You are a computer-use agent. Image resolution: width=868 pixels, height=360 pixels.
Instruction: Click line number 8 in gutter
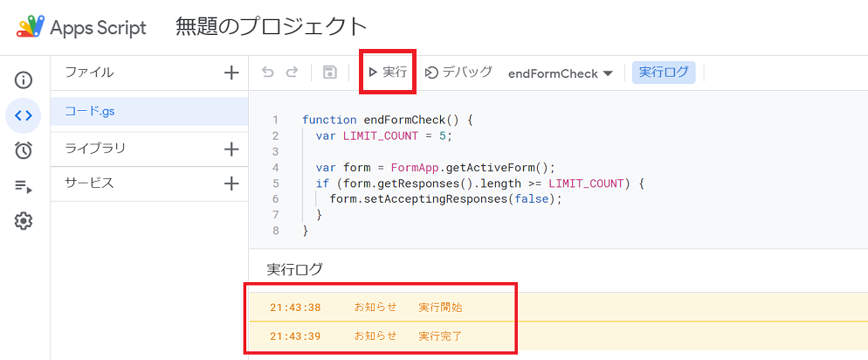pos(276,231)
